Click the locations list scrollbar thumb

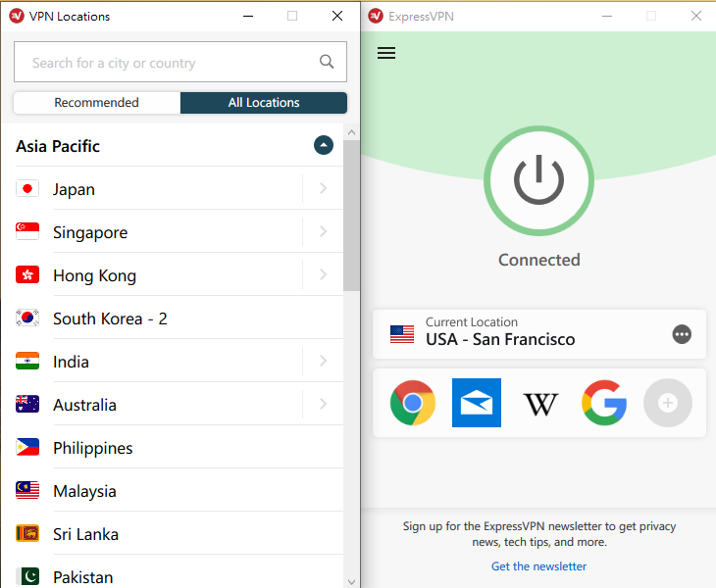[351, 216]
